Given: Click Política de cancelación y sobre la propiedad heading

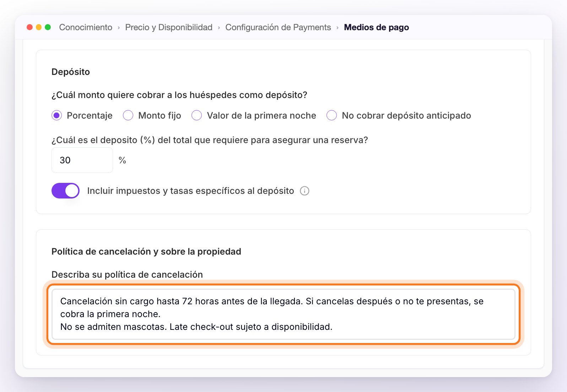Looking at the screenshot, I should pos(146,251).
